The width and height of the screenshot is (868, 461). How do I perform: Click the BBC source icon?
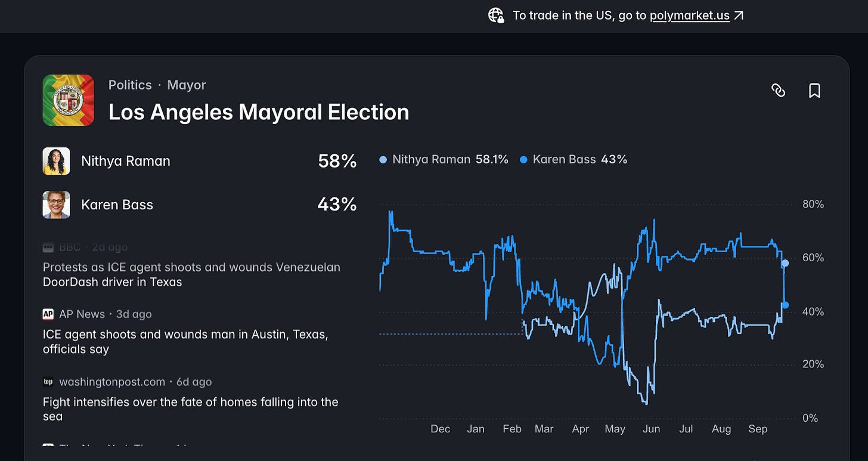48,247
